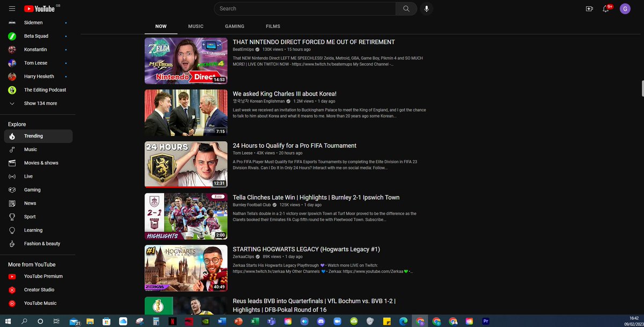Open title We asked King Charles III about Korea
Viewport: 644px width, 327px height.
pos(284,94)
